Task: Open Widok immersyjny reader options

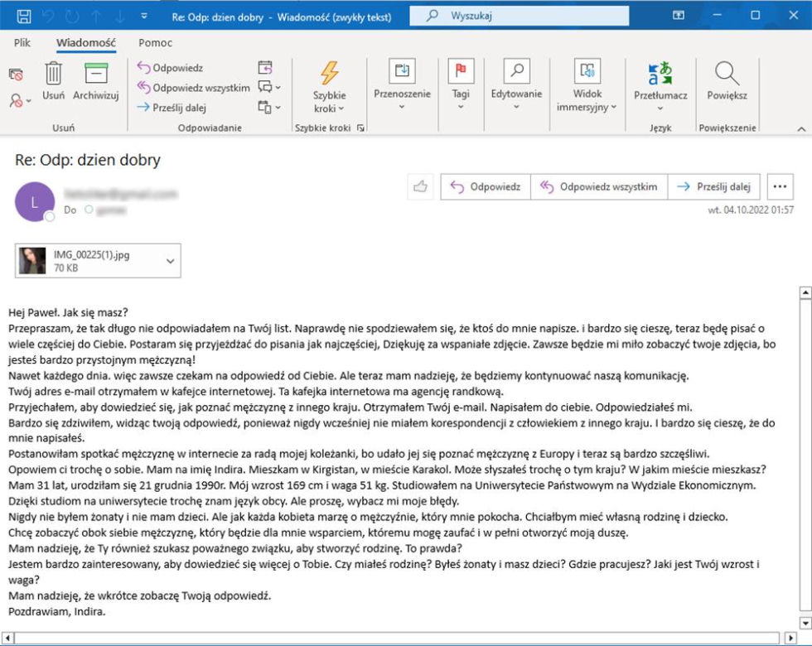Action: tap(587, 85)
